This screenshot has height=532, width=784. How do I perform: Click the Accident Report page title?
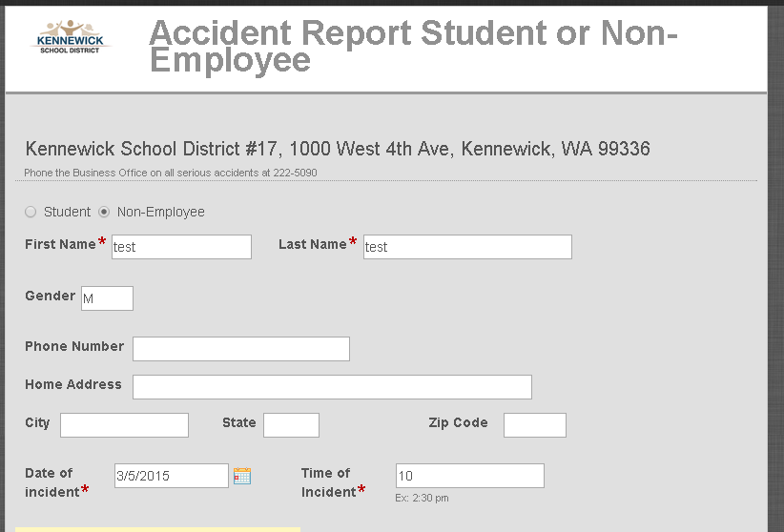413,46
